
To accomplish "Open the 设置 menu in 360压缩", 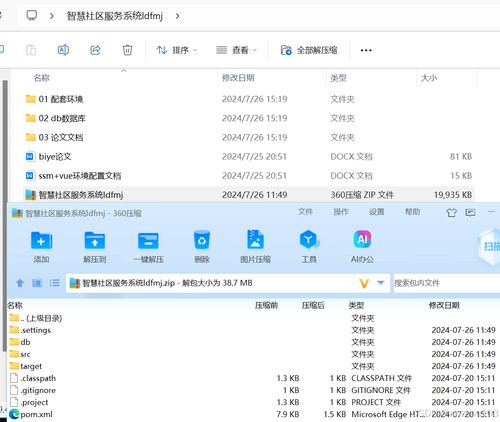I will pyautogui.click(x=377, y=212).
